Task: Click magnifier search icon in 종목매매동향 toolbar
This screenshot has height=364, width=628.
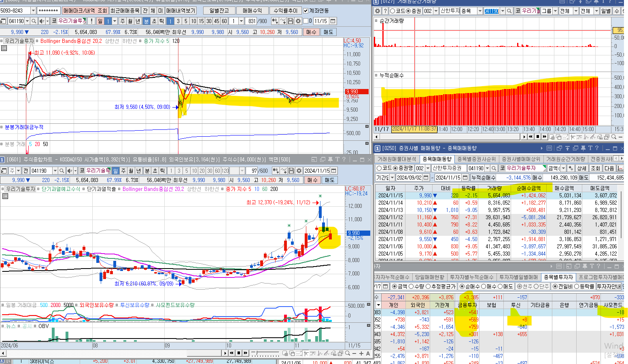Action: [494, 168]
